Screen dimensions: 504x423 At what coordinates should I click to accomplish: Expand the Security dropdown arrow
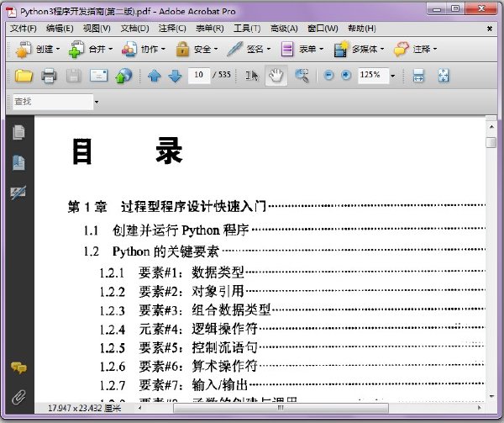pos(216,50)
